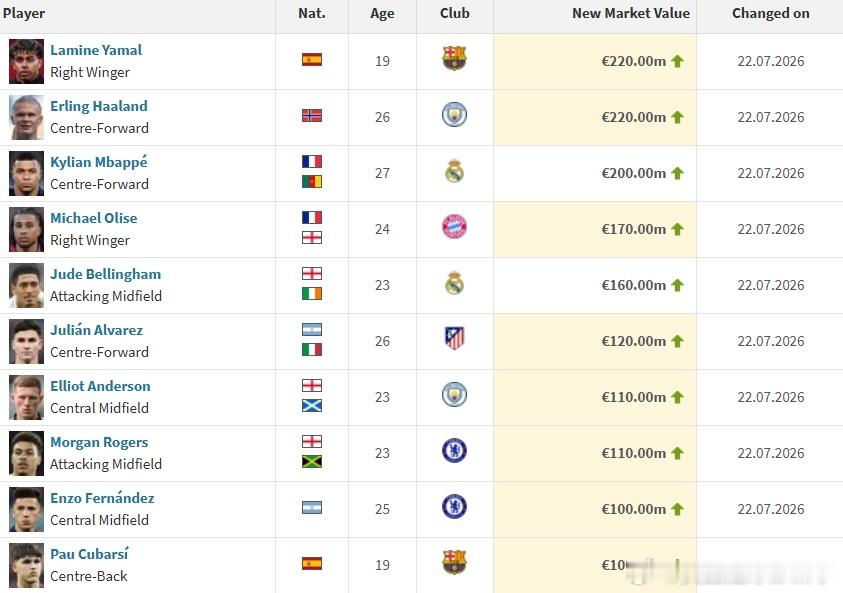Click Elliot Anderson's €110.00m market value
Screen dimensions: 843x593
point(633,397)
